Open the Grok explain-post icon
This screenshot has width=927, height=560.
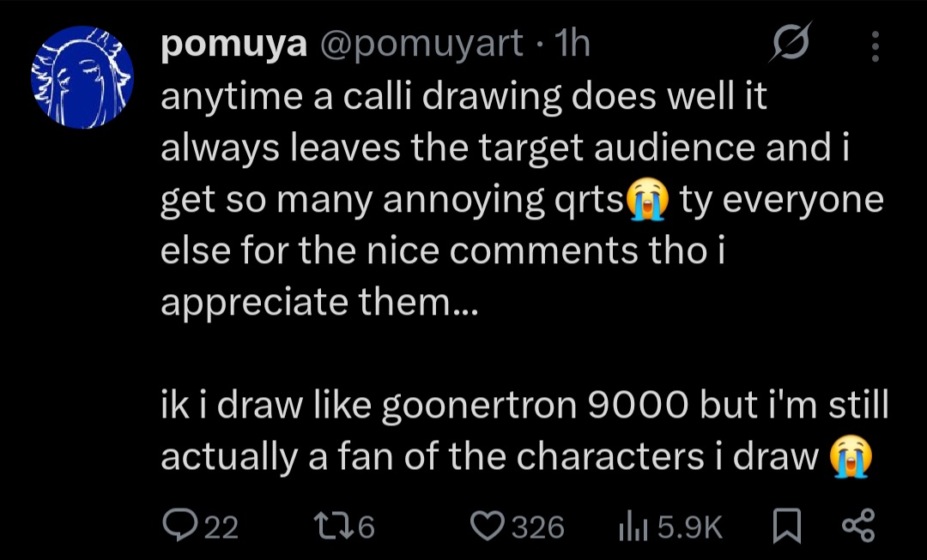point(789,44)
